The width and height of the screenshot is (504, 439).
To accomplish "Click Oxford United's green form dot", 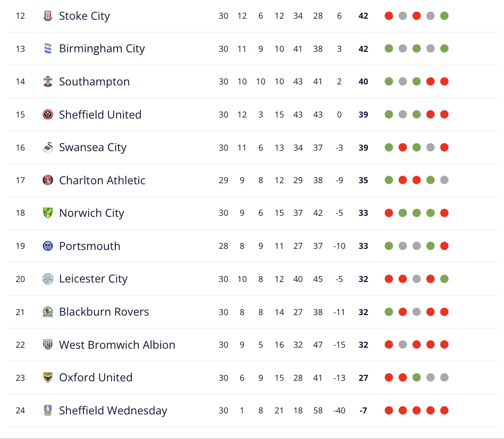I will pos(416,378).
